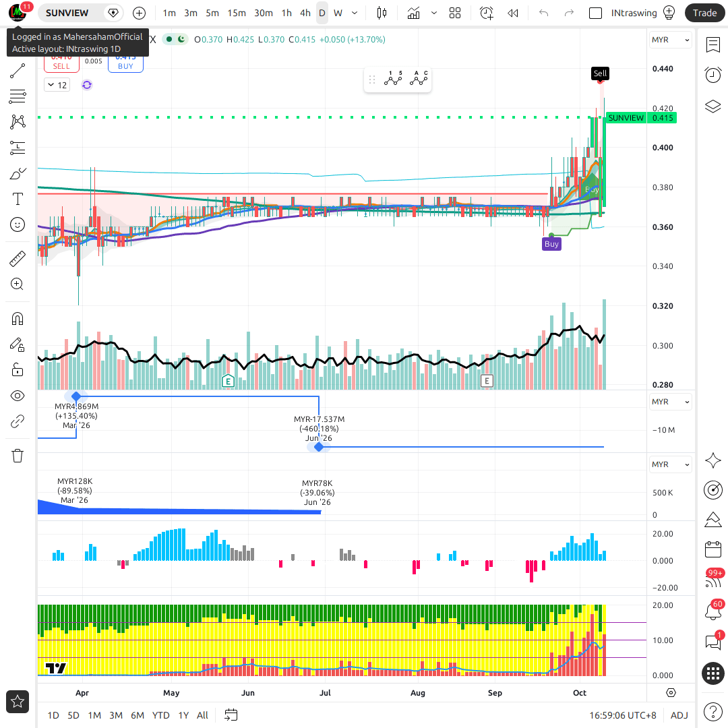Switch to the 1h timeframe
Image resolution: width=728 pixels, height=728 pixels.
[x=286, y=13]
